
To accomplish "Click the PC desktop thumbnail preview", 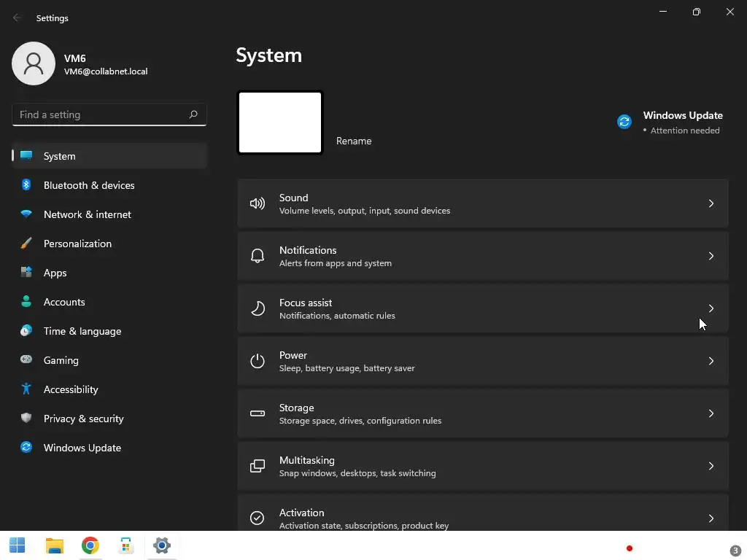I will pyautogui.click(x=280, y=122).
